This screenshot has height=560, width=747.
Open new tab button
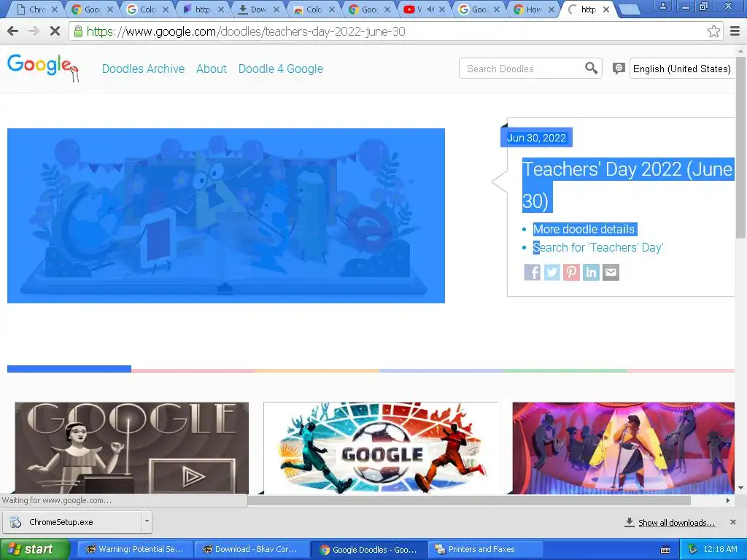[629, 9]
